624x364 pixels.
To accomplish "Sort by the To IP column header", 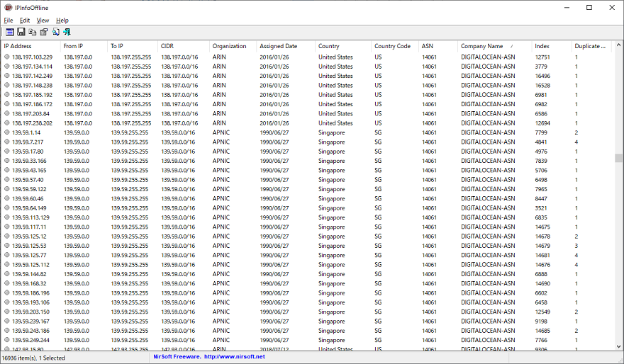I will point(133,46).
